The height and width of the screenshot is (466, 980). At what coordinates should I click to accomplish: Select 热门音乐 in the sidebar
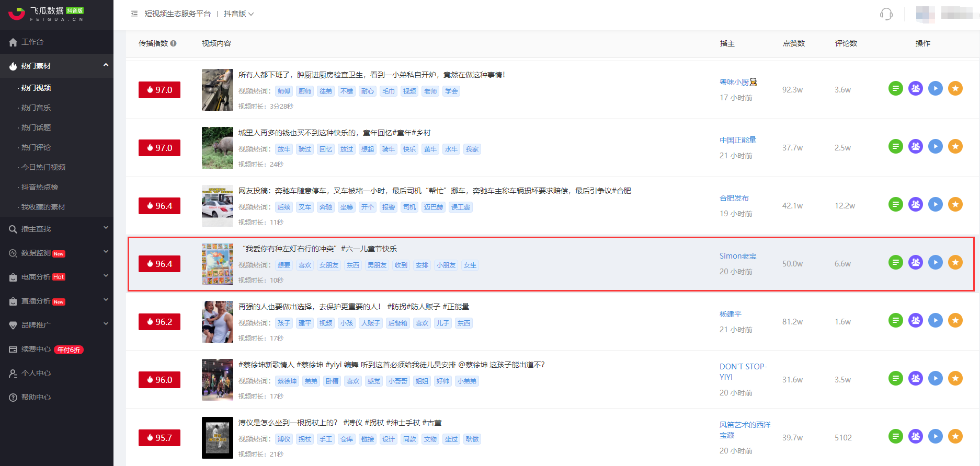[x=36, y=108]
